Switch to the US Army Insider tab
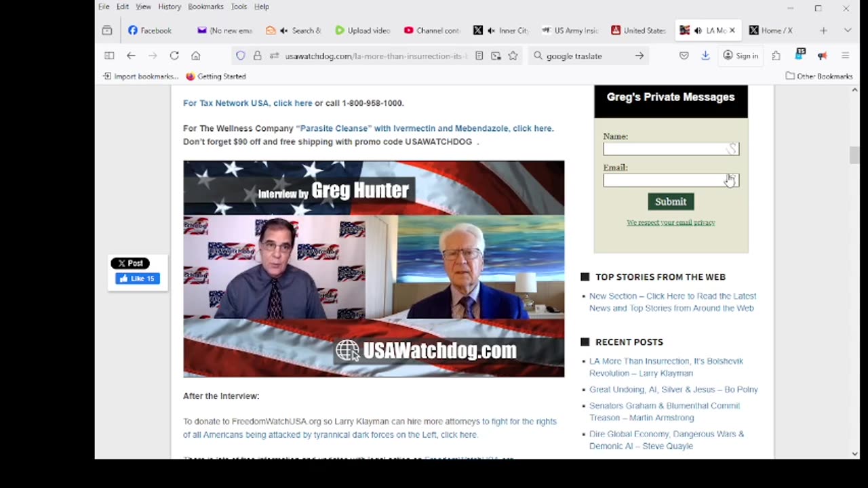Image resolution: width=868 pixels, height=488 pixels. click(570, 30)
